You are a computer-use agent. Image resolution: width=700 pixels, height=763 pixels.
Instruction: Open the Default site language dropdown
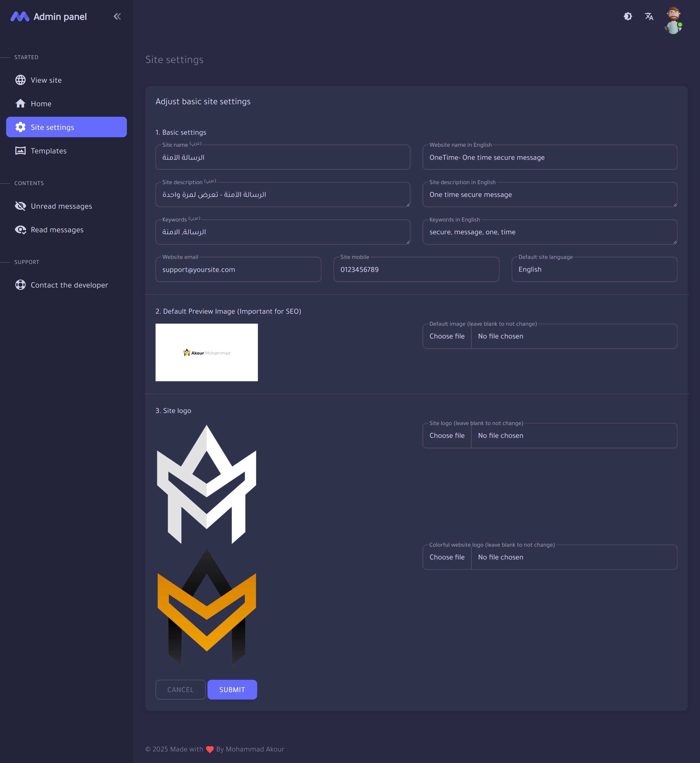point(594,270)
